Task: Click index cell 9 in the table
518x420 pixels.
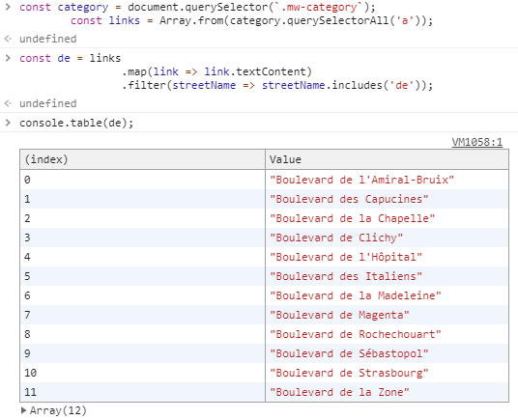Action: (x=142, y=353)
